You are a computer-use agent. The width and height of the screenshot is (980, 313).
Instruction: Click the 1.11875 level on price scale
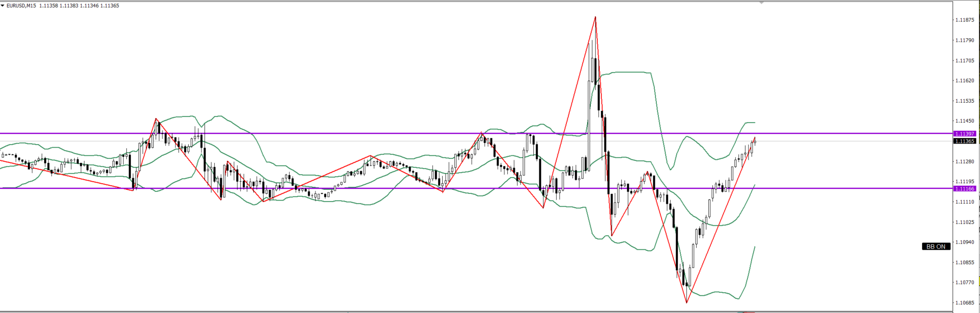click(x=964, y=20)
